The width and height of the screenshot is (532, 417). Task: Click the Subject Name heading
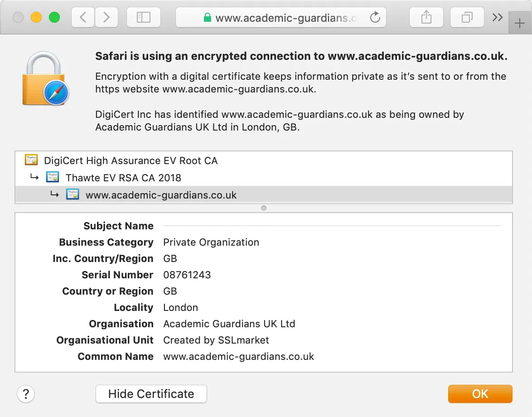point(118,226)
